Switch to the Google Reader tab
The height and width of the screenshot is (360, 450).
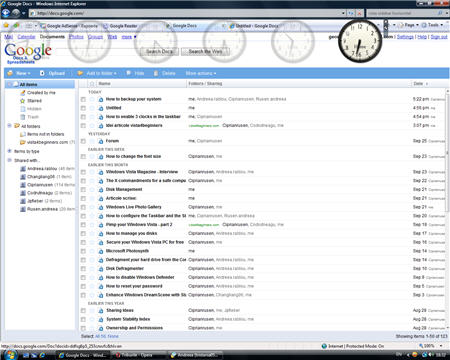120,26
